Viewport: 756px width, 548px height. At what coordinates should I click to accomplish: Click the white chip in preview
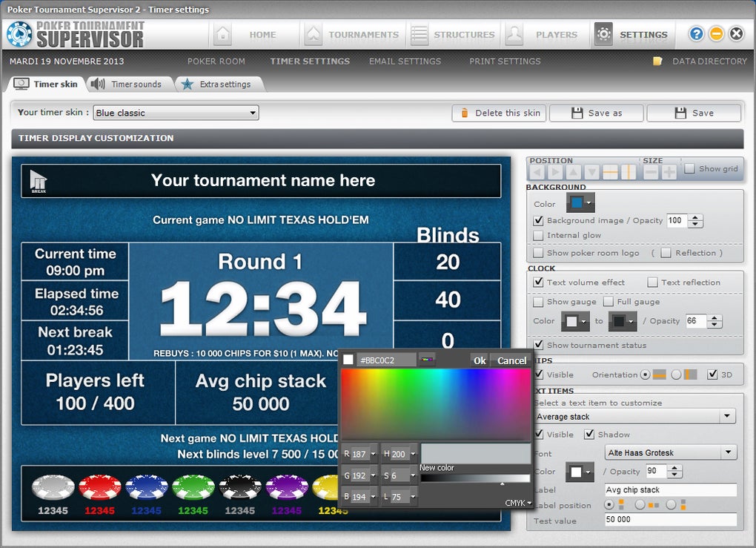pos(53,487)
